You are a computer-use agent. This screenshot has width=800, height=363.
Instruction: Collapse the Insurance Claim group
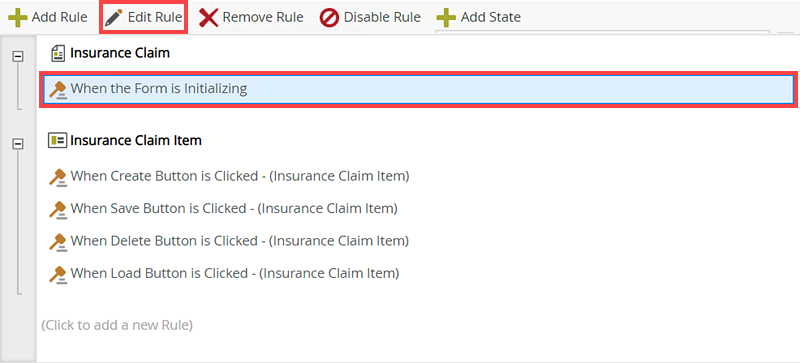18,57
